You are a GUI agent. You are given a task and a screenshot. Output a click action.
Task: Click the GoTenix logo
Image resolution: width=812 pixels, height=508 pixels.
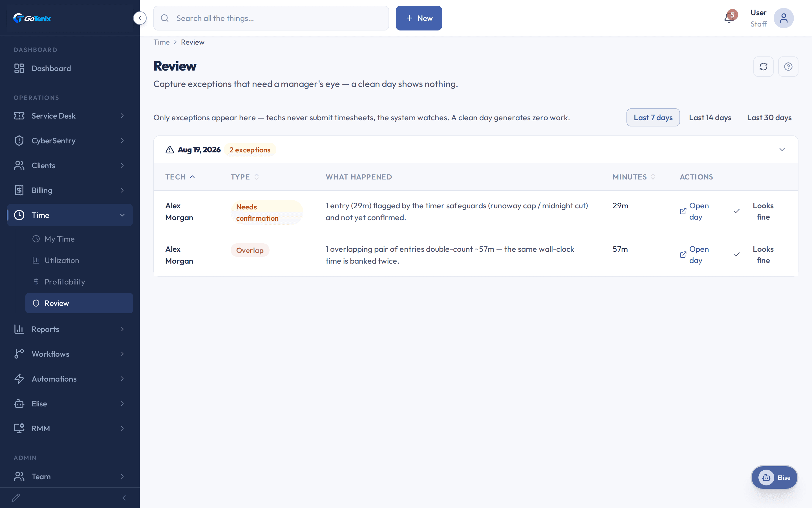(x=32, y=18)
